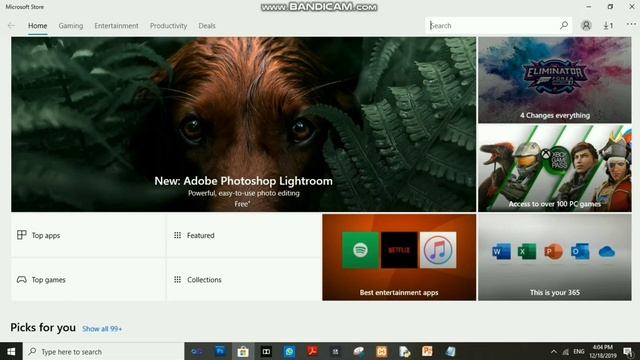Screen dimensions: 640x360
Task: Open Adobe Acrobat from the taskbar
Action: click(313, 351)
